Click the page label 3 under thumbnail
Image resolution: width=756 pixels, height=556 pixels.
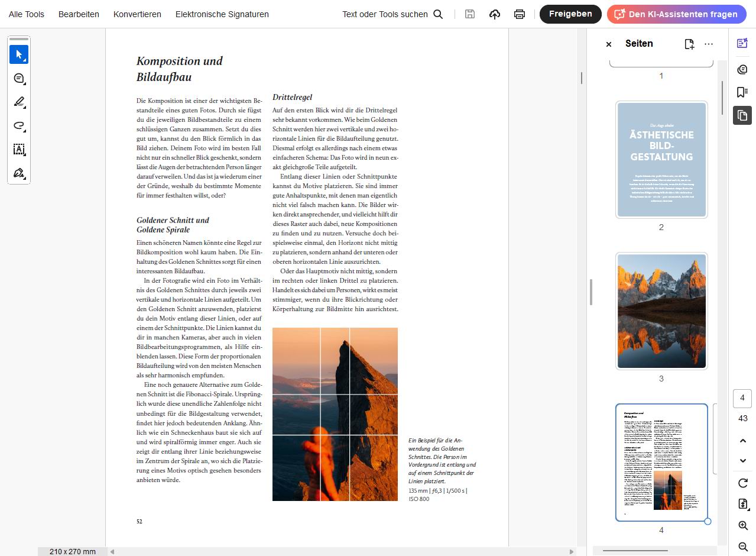coord(661,379)
